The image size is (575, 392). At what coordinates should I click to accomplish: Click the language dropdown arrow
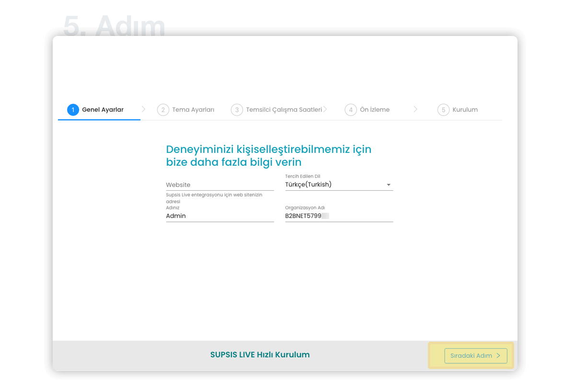point(389,185)
